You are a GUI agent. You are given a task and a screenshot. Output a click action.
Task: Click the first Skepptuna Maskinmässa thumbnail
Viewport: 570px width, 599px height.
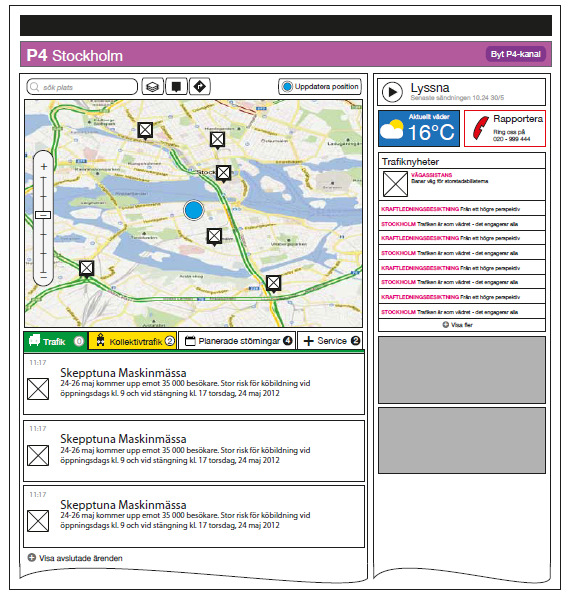tap(38, 389)
